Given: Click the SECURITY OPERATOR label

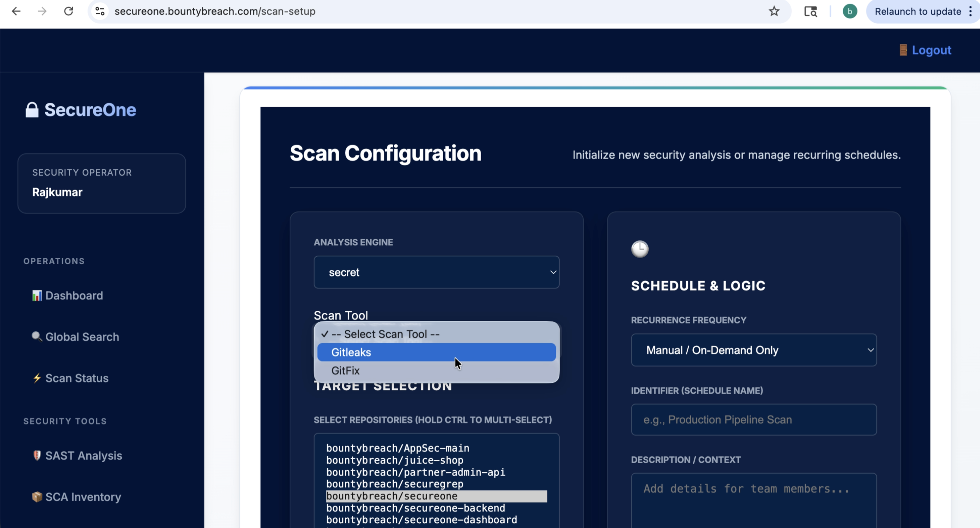Looking at the screenshot, I should point(82,172).
